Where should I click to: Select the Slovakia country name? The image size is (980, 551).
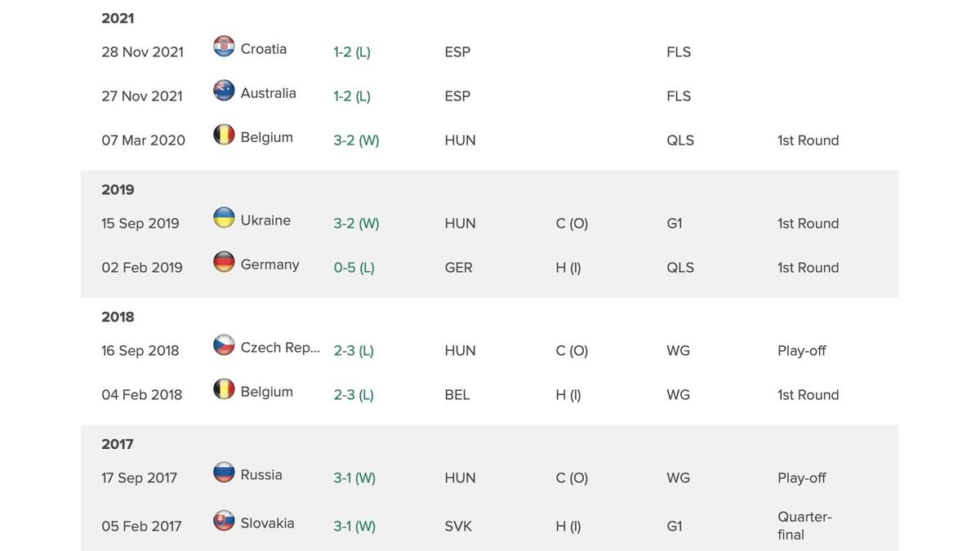point(267,523)
